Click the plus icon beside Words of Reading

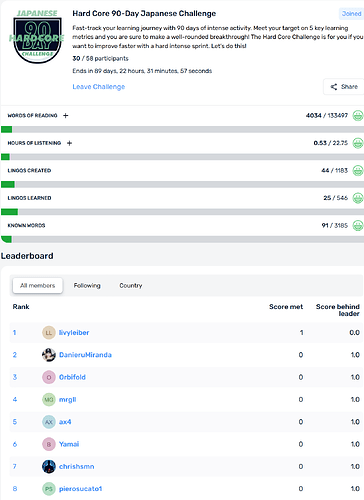[66, 115]
